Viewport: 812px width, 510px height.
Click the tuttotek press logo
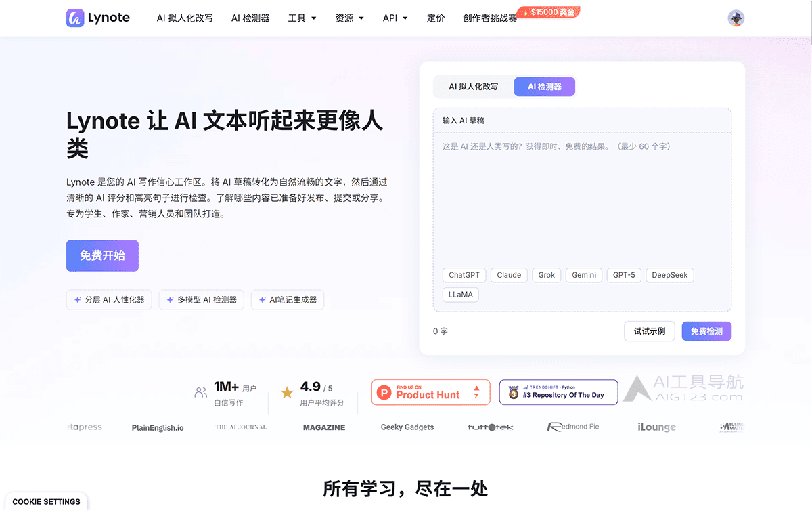coord(491,427)
